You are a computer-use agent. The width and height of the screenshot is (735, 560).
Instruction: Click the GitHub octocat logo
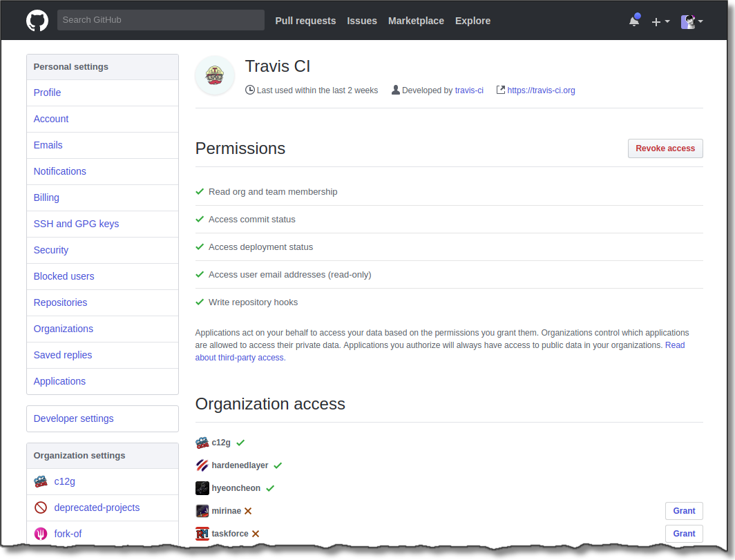37,21
